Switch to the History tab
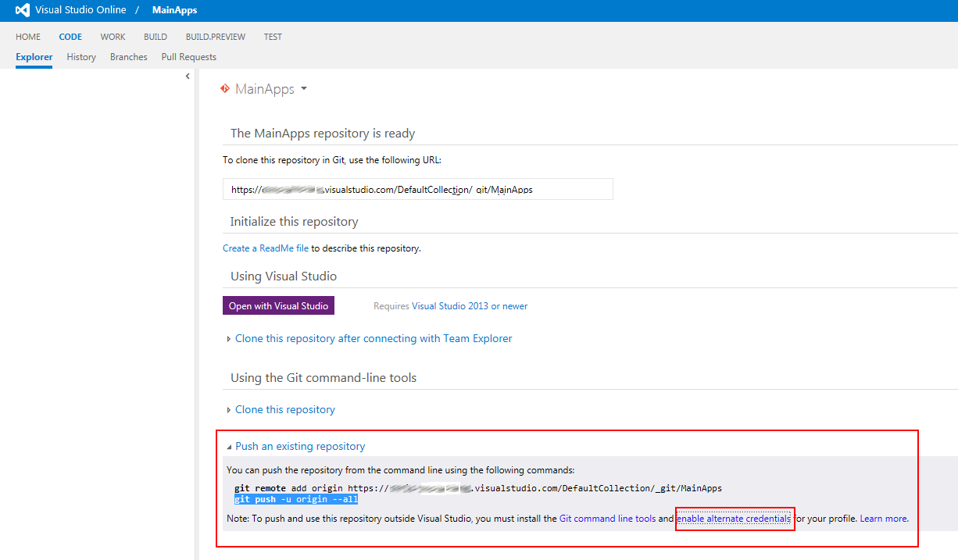Screen dimensions: 958x560 [x=81, y=57]
